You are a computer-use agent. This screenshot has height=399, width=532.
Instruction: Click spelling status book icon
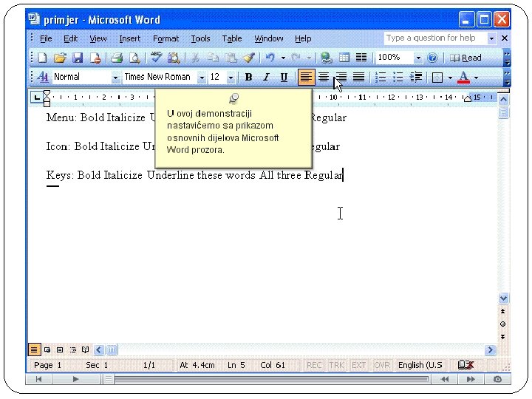click(x=465, y=365)
